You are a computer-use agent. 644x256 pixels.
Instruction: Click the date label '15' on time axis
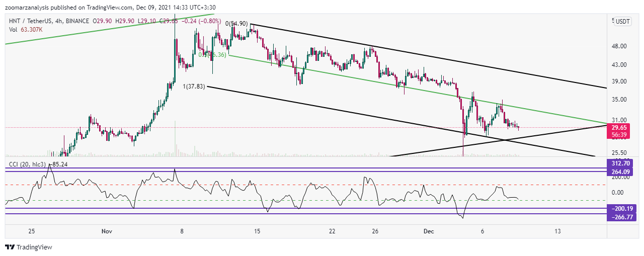257,231
